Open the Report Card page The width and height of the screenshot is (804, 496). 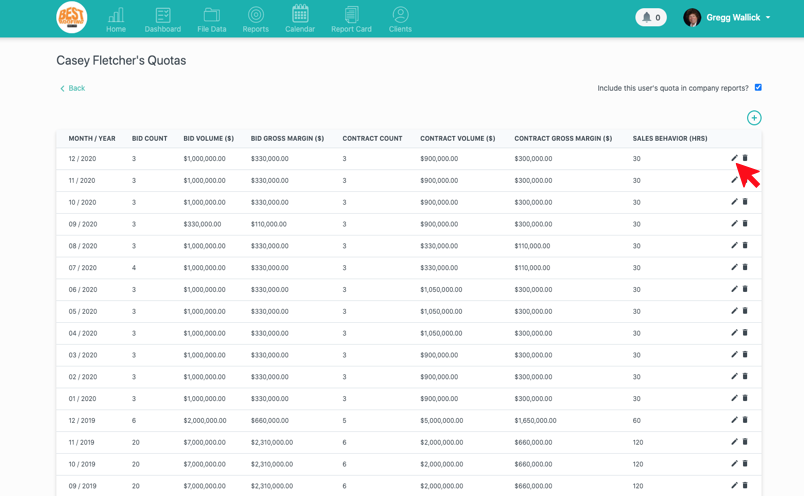[351, 20]
